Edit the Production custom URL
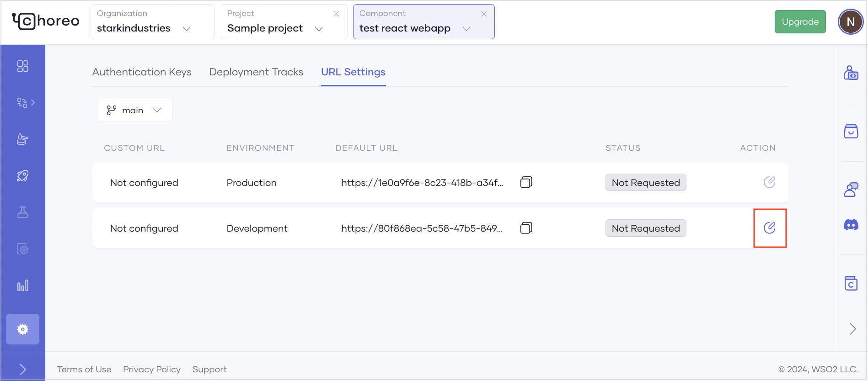Image resolution: width=868 pixels, height=381 pixels. pos(770,182)
